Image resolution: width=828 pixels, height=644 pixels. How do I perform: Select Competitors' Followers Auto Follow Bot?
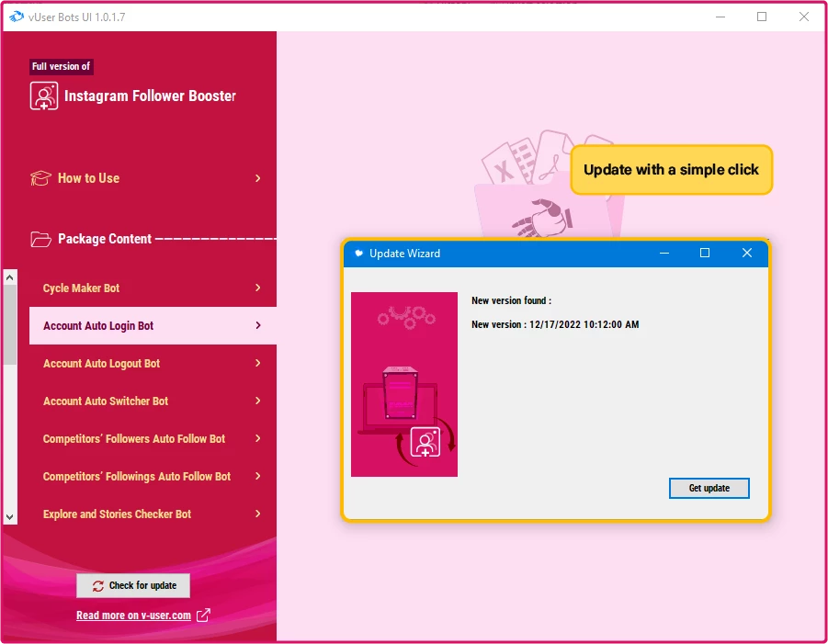pyautogui.click(x=153, y=438)
